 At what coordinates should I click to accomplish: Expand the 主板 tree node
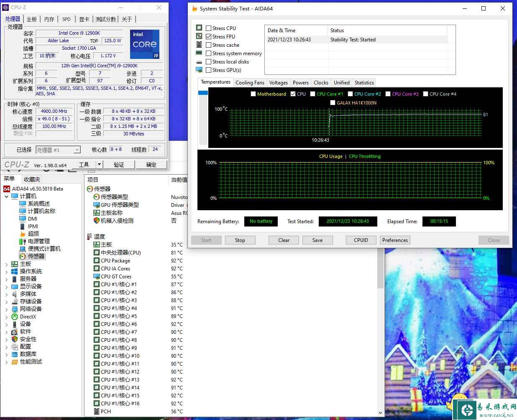pyautogui.click(x=6, y=264)
